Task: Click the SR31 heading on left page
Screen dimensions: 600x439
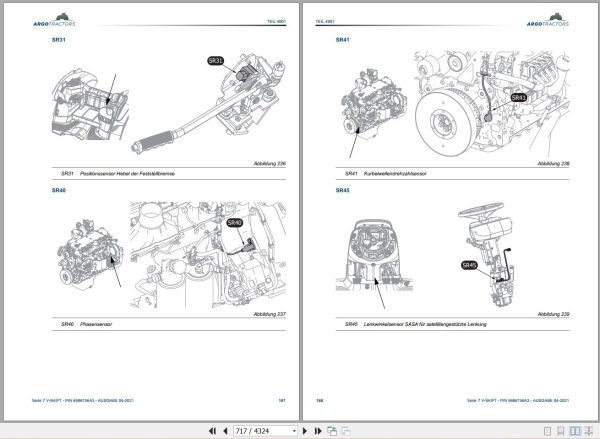Action: click(x=59, y=40)
